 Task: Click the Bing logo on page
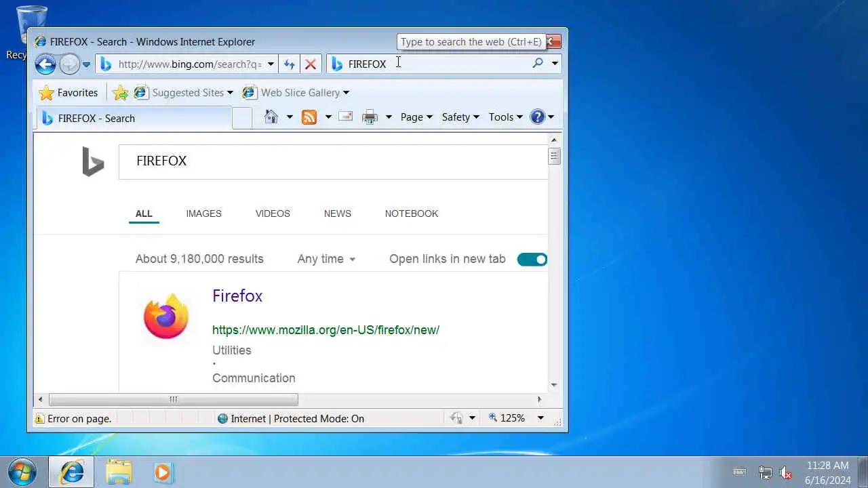(x=93, y=163)
